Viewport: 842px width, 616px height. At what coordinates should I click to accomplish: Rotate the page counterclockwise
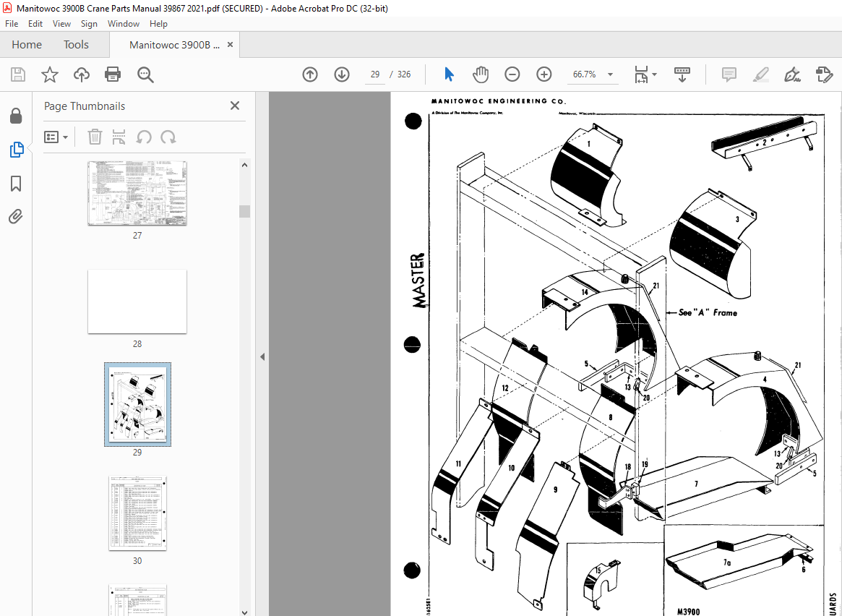tap(143, 137)
